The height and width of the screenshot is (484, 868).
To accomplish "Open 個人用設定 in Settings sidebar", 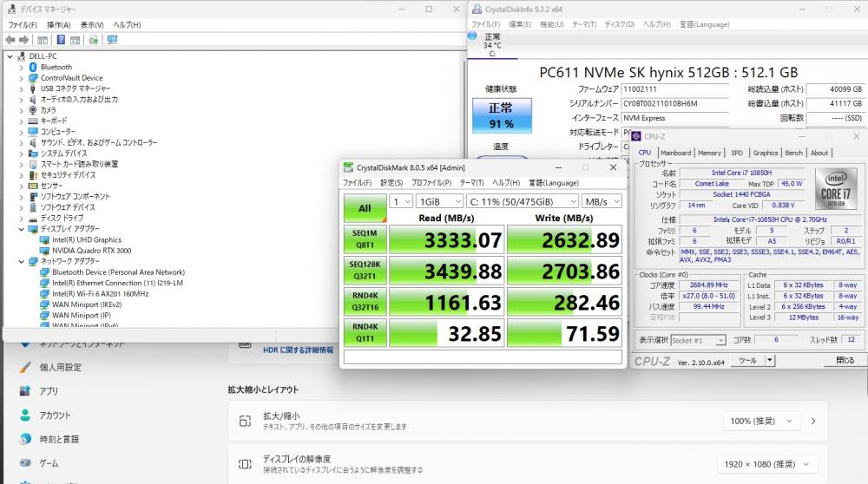I will (61, 367).
